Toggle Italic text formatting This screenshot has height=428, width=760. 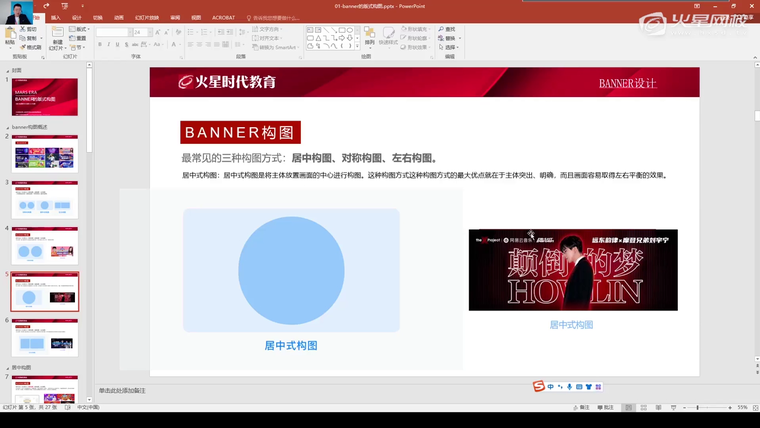pos(109,45)
